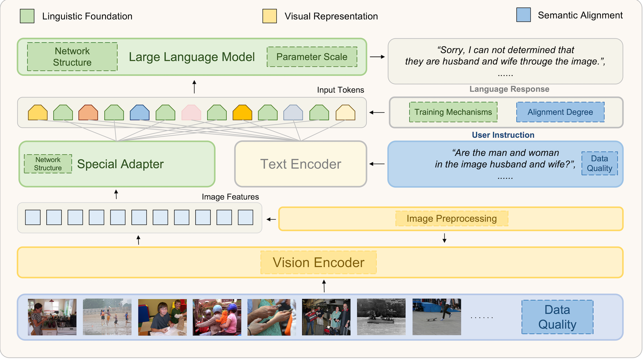Click the blue Semantic Alignment legend swatch
Viewport: 644px width, 360px height.
pyautogui.click(x=524, y=15)
